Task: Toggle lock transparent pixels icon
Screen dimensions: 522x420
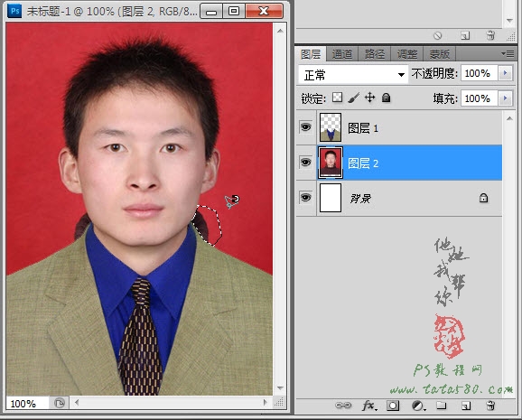Action: pos(337,98)
